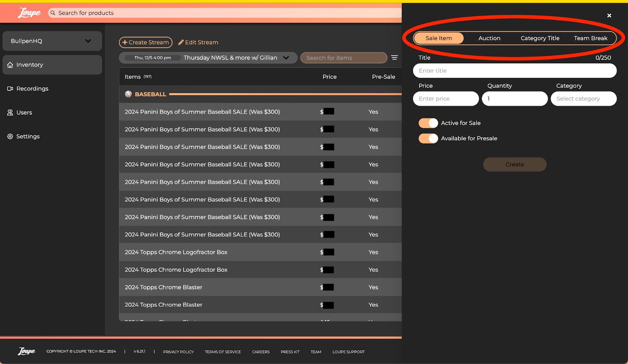
Task: Click the Create Stream button
Action: tap(146, 42)
